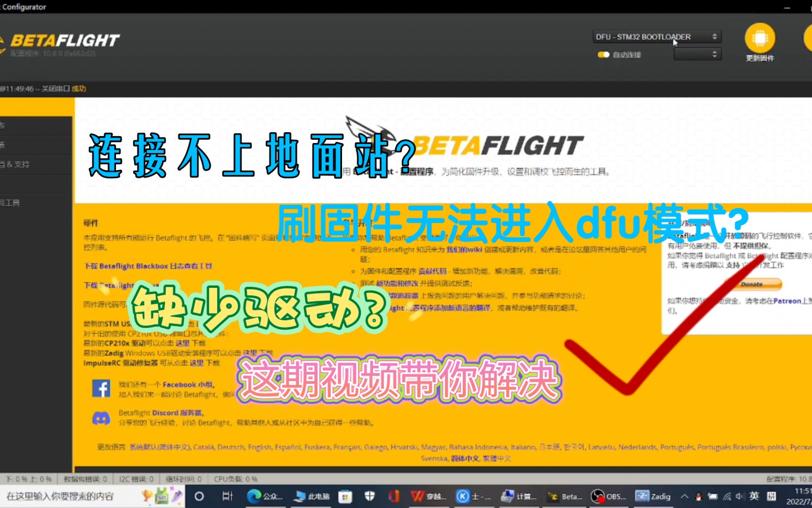Switch language to Português Brasileiro

tap(731, 447)
